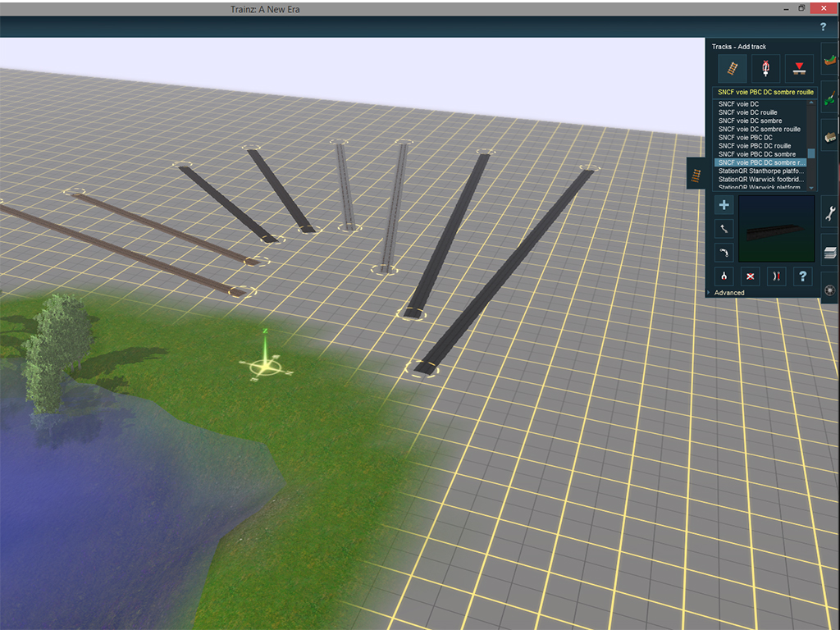The height and width of the screenshot is (630, 840).
Task: Restore down the Trainz window
Action: pos(801,8)
